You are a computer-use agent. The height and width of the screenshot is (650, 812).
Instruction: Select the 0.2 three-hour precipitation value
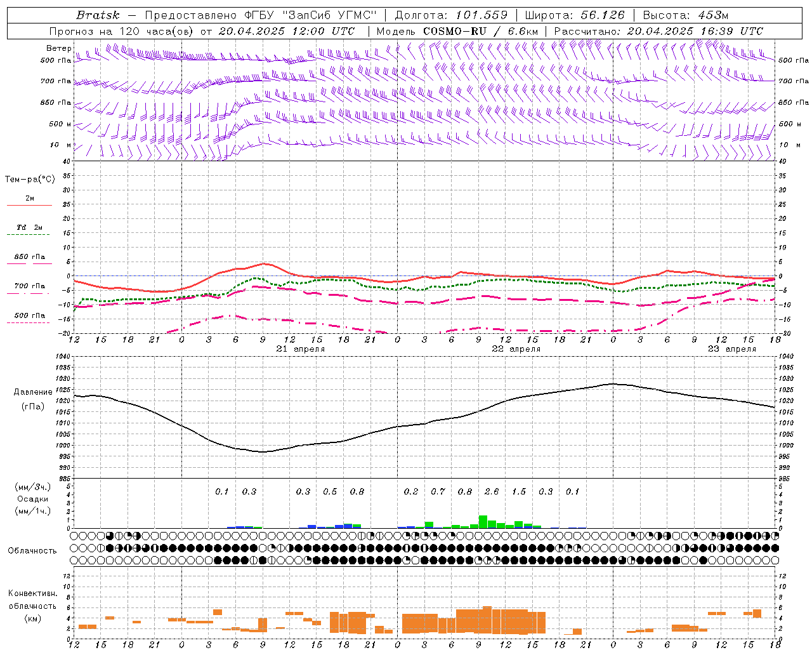[411, 491]
